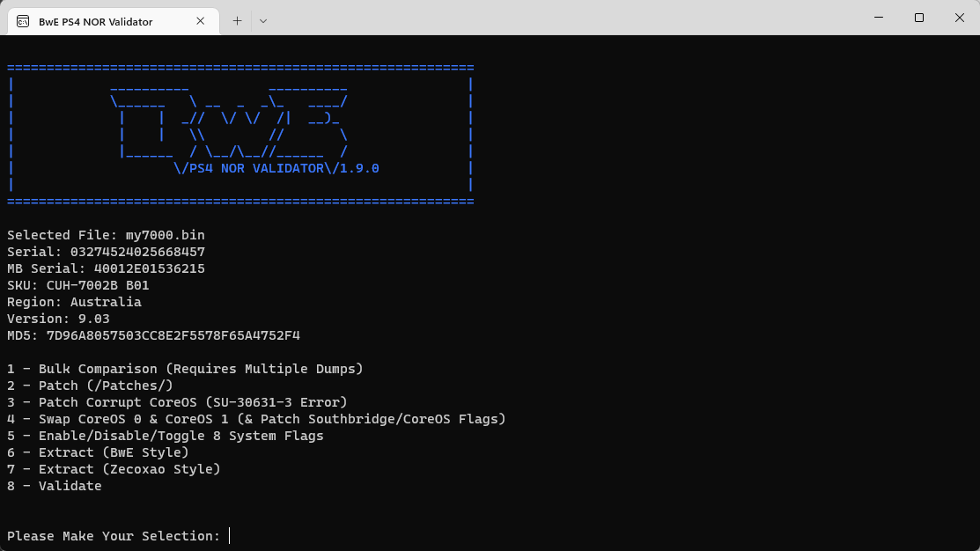Click the MB Serial 40012E01536215 line
The width and height of the screenshot is (980, 551).
click(106, 268)
